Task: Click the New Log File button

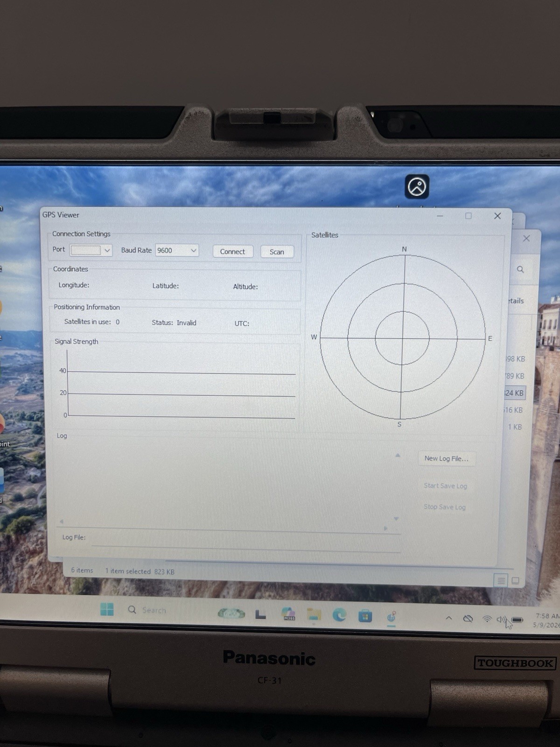Action: pos(446,458)
